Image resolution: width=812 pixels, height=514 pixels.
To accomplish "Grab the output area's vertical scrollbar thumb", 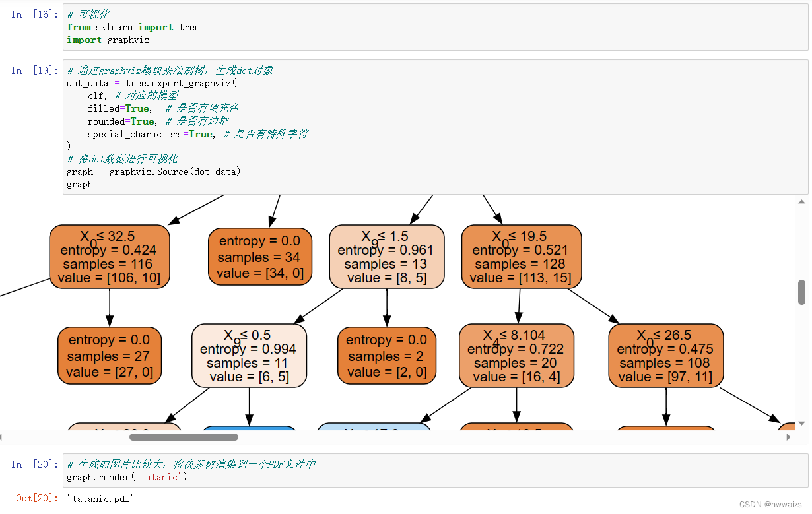I will (802, 292).
